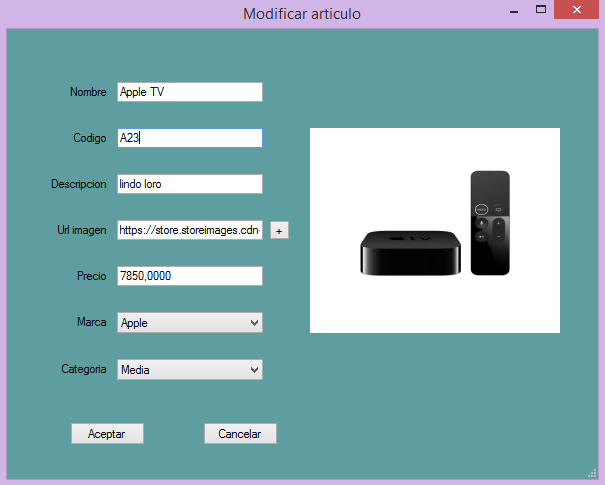The height and width of the screenshot is (485, 605).
Task: Click the Url imagen text field
Action: [190, 230]
